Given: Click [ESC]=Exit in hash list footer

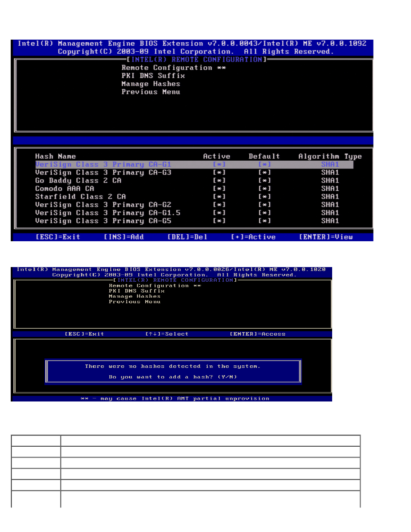Looking at the screenshot, I should pos(58,237).
